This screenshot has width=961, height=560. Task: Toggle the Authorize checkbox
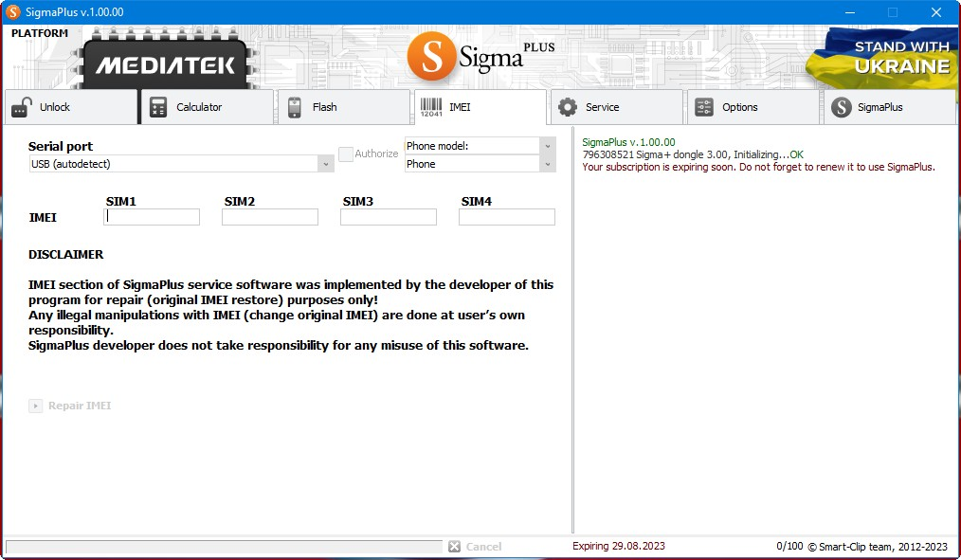pyautogui.click(x=347, y=154)
